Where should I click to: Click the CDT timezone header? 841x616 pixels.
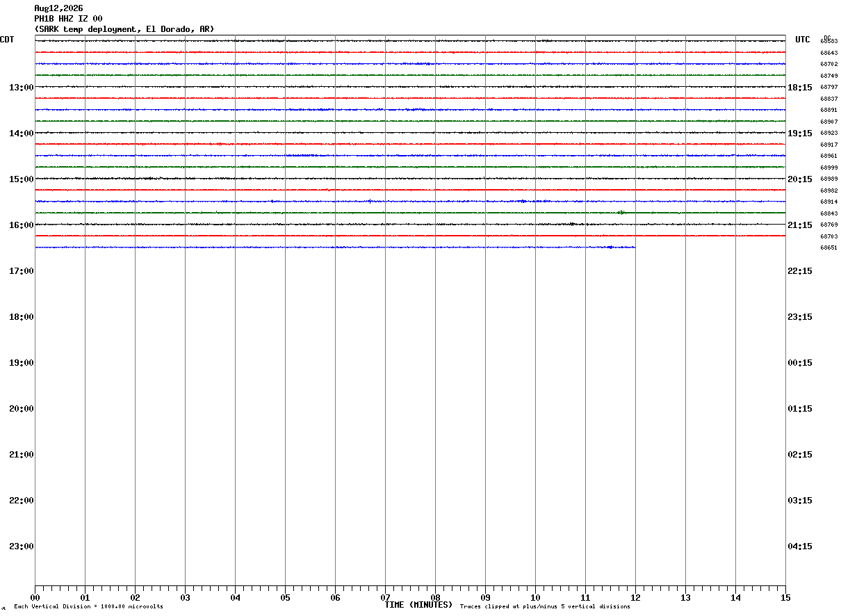tap(7, 40)
